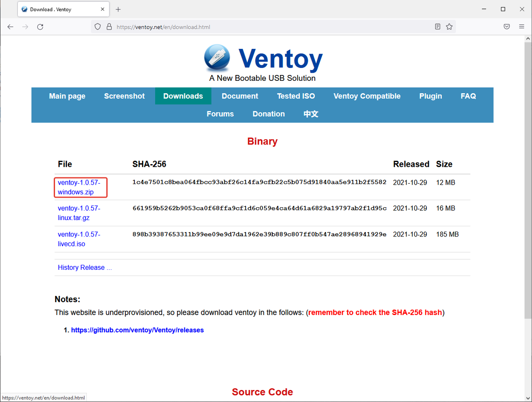Open the github.com/ventoy/Ventoy/releases link
The height and width of the screenshot is (402, 532).
point(137,330)
